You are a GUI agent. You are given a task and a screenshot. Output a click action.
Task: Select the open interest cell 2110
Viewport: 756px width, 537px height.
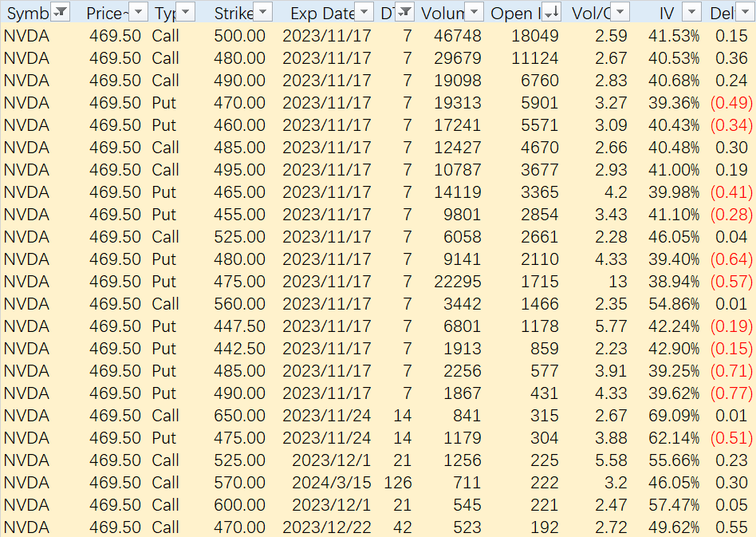coord(540,259)
